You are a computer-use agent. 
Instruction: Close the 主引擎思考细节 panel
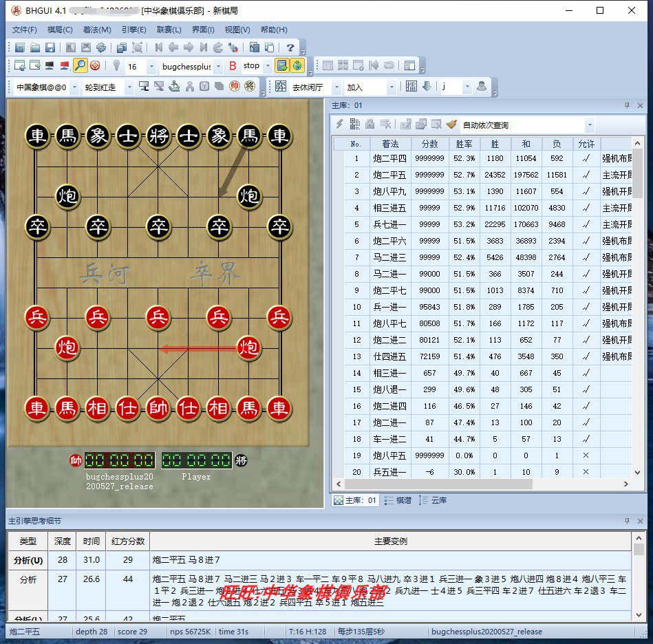640,521
